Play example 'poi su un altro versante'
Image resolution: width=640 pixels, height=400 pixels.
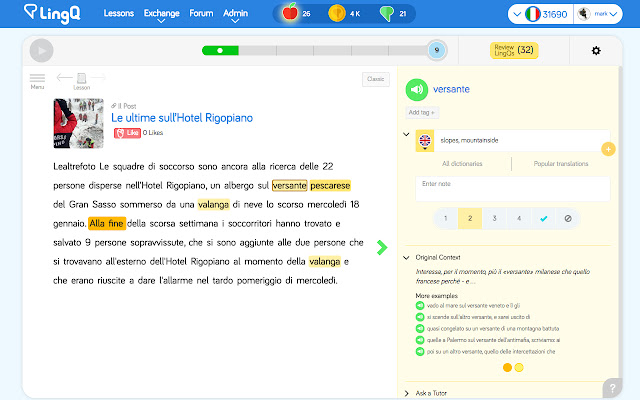pos(420,351)
